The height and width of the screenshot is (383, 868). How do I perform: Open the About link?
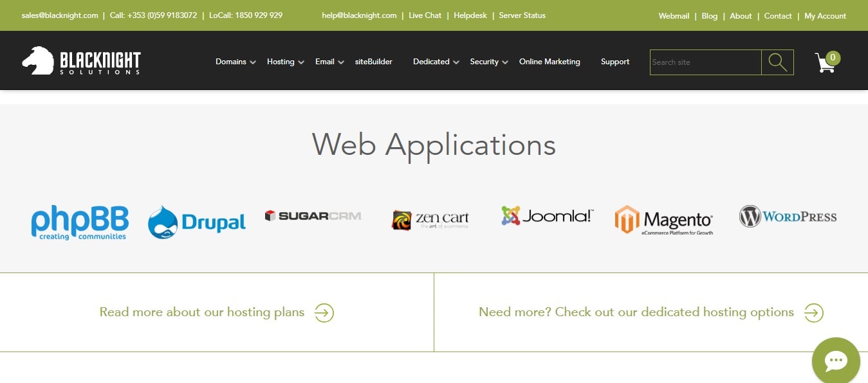(741, 16)
